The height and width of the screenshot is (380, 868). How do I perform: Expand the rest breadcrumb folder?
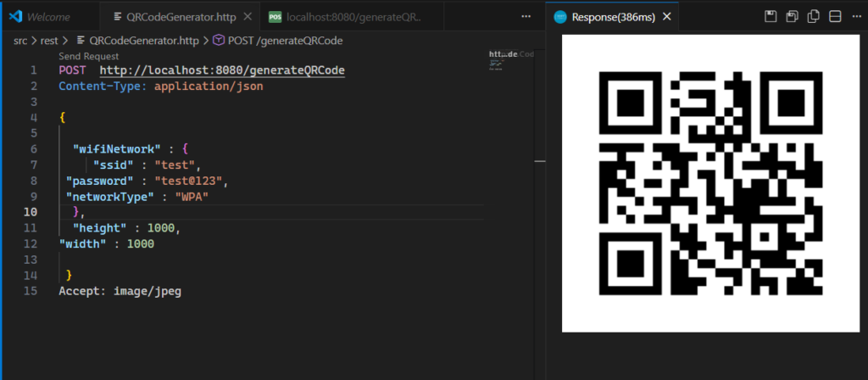(52, 40)
